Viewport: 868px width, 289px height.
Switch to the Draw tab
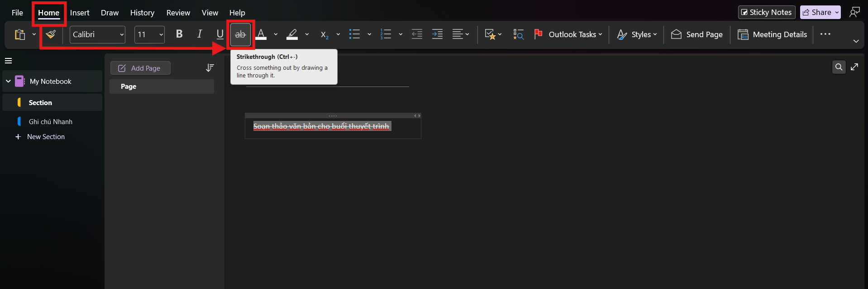coord(110,13)
